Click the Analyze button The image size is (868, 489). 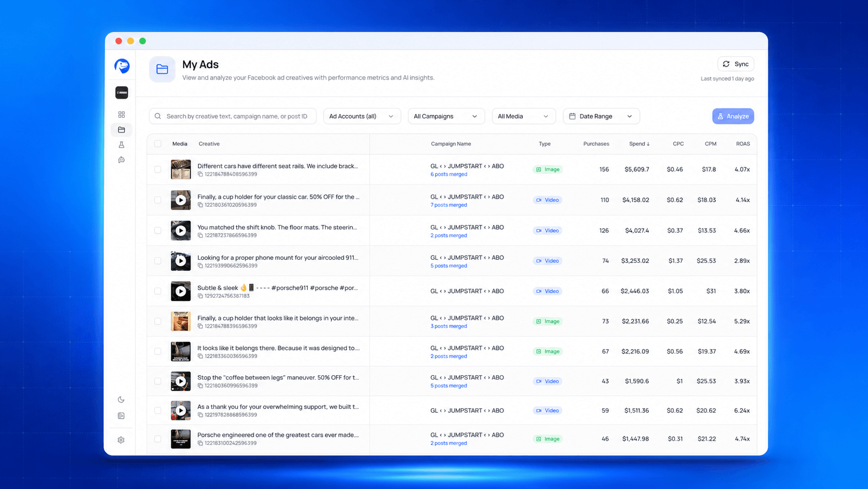click(733, 116)
